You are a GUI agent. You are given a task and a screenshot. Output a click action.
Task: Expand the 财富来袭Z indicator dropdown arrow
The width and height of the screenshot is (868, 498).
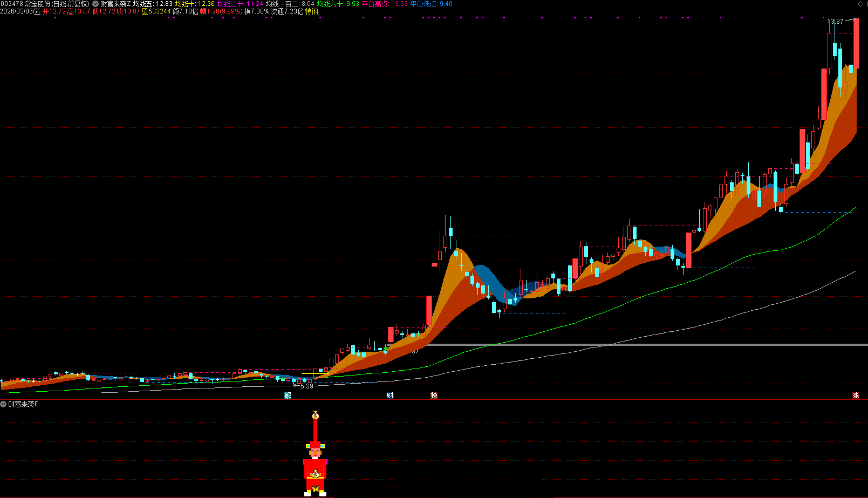[x=95, y=4]
